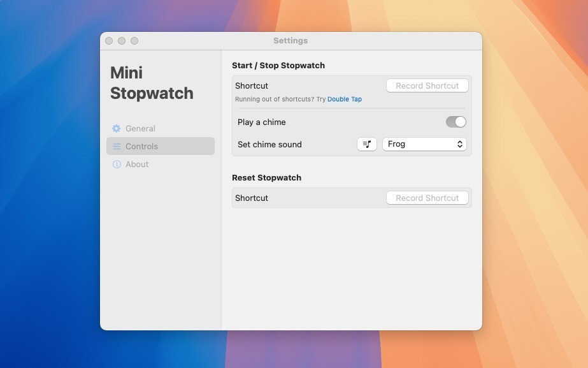Screen dimensions: 588x368
Task: Minimize the Settings window
Action: point(122,41)
